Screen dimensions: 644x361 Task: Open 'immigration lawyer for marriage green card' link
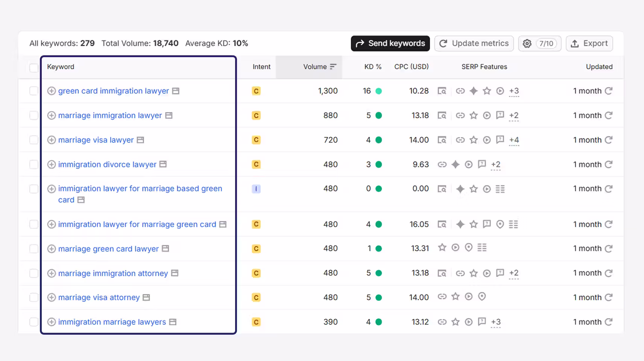137,224
